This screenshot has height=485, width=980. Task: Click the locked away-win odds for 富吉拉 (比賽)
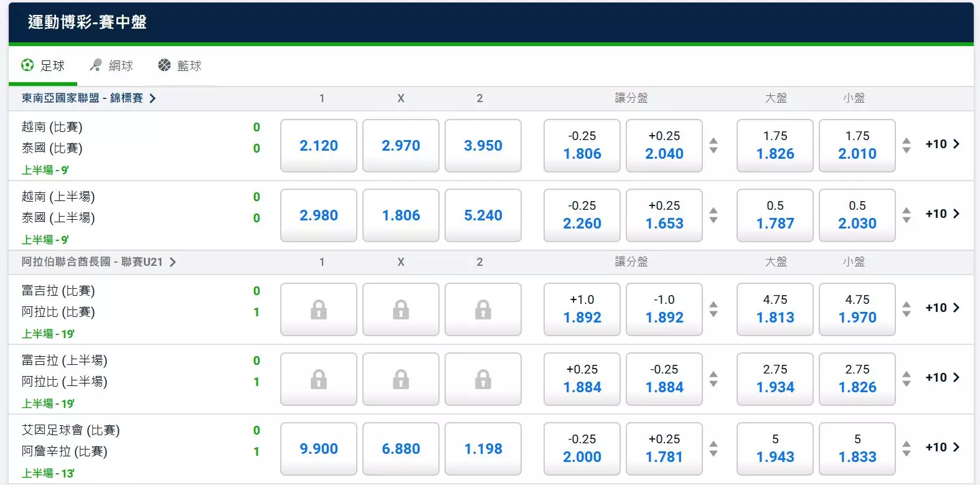[483, 309]
